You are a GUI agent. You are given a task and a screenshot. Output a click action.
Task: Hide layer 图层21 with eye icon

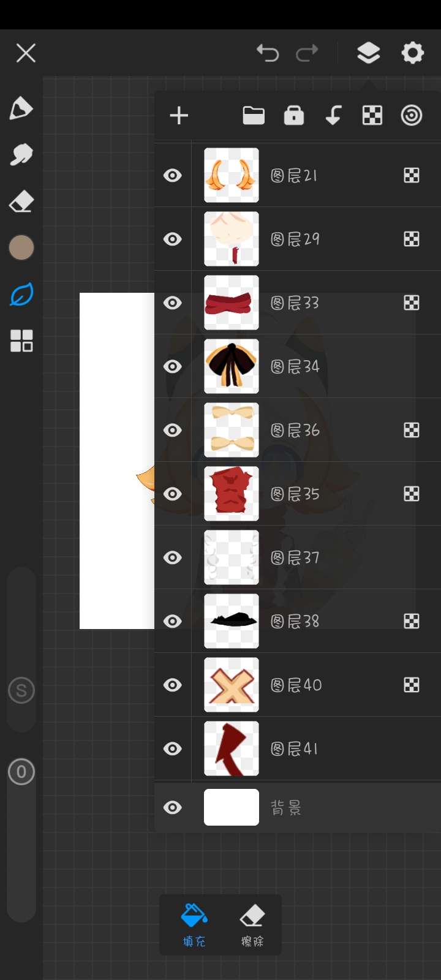click(x=173, y=176)
